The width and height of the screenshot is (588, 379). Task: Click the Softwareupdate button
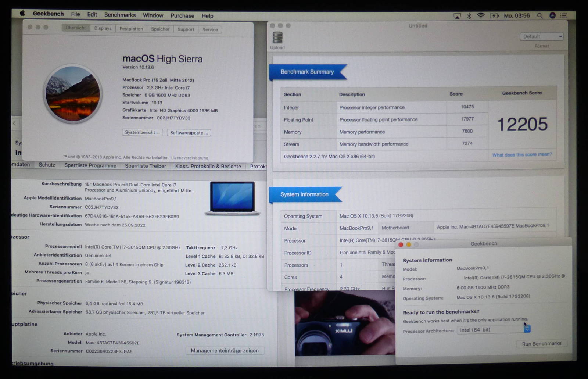[189, 133]
